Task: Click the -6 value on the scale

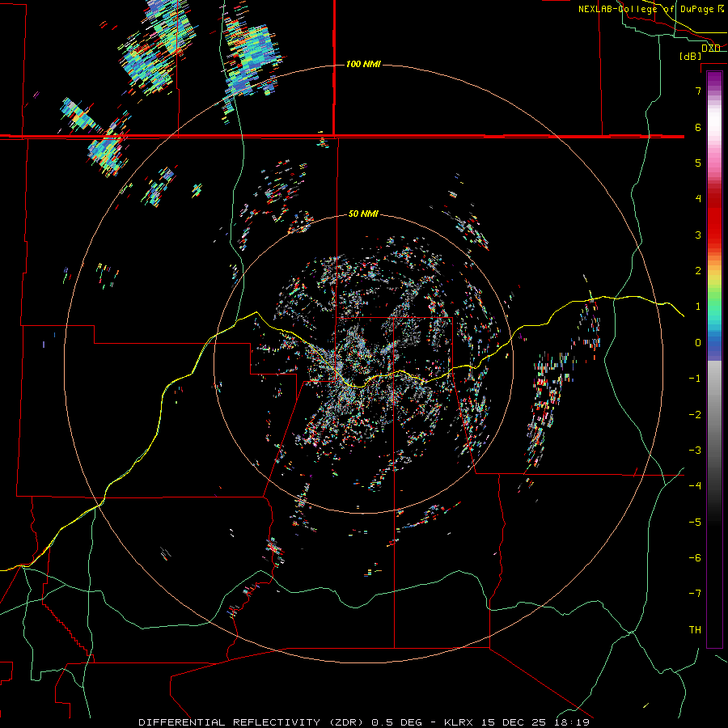Action: [x=695, y=557]
